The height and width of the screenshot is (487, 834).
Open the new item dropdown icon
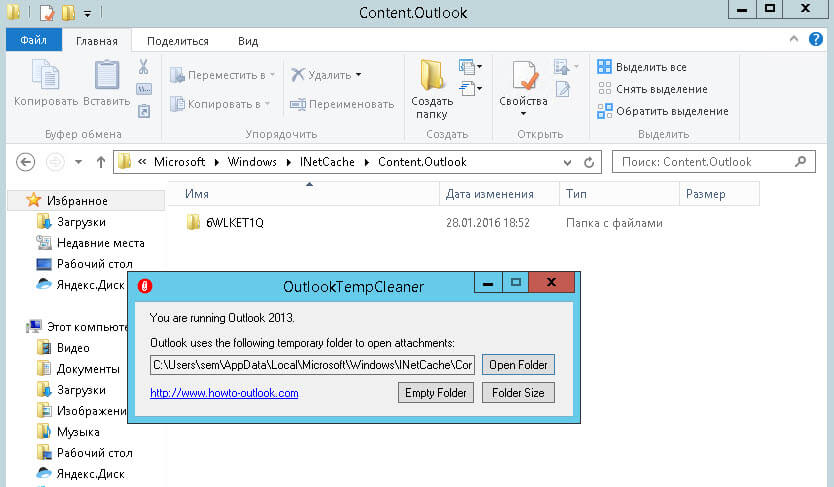[x=471, y=67]
